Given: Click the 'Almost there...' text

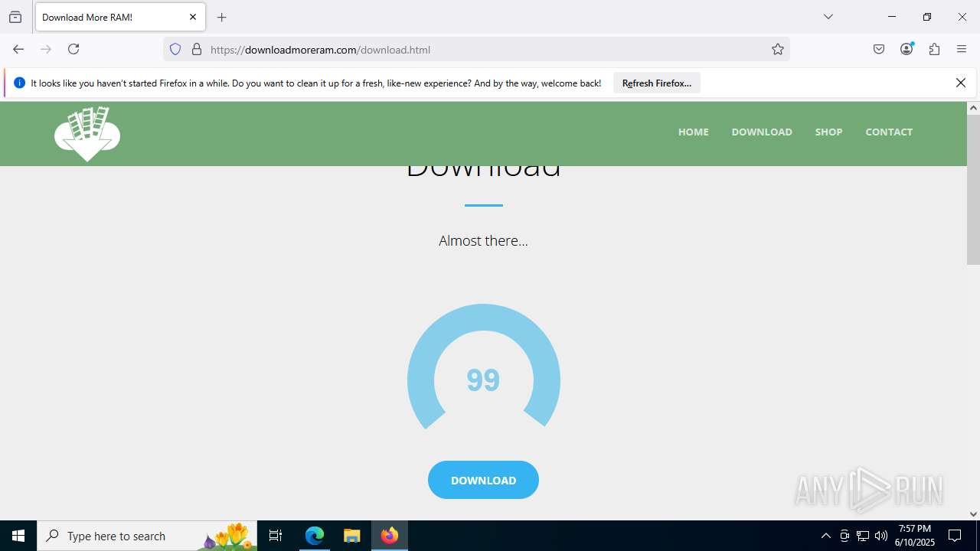Looking at the screenshot, I should 483,240.
